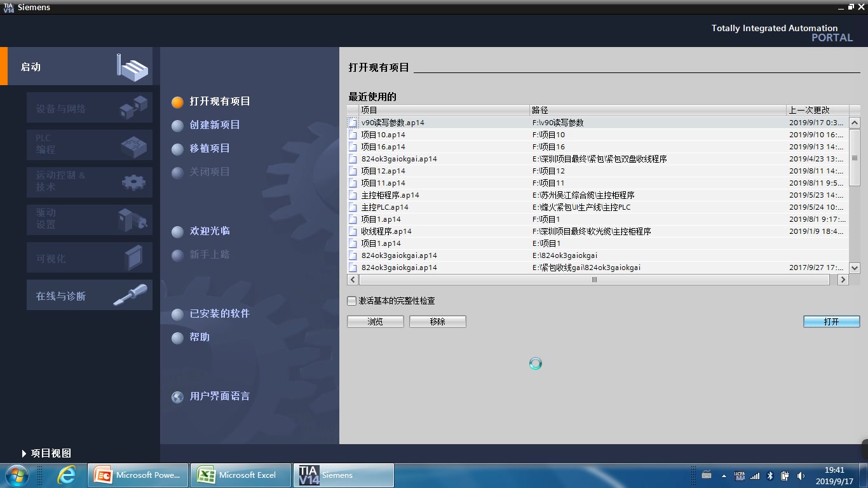The image size is (868, 488).
Task: Select 项目12.ap14 project row
Action: coord(598,171)
